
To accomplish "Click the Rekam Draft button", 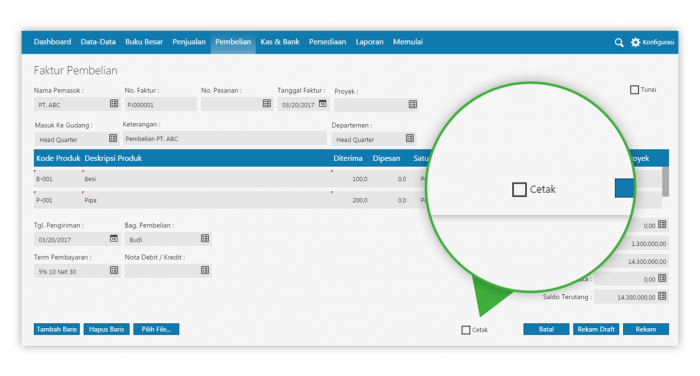I will coord(596,329).
